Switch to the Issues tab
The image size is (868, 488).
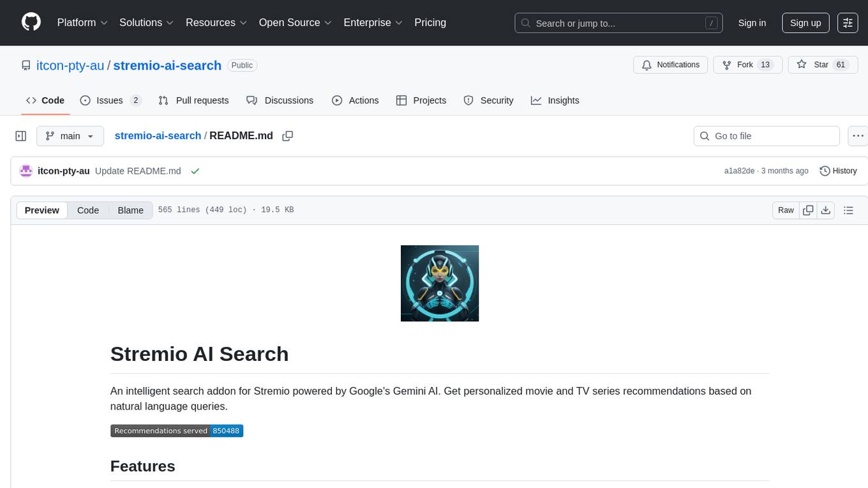tap(110, 100)
